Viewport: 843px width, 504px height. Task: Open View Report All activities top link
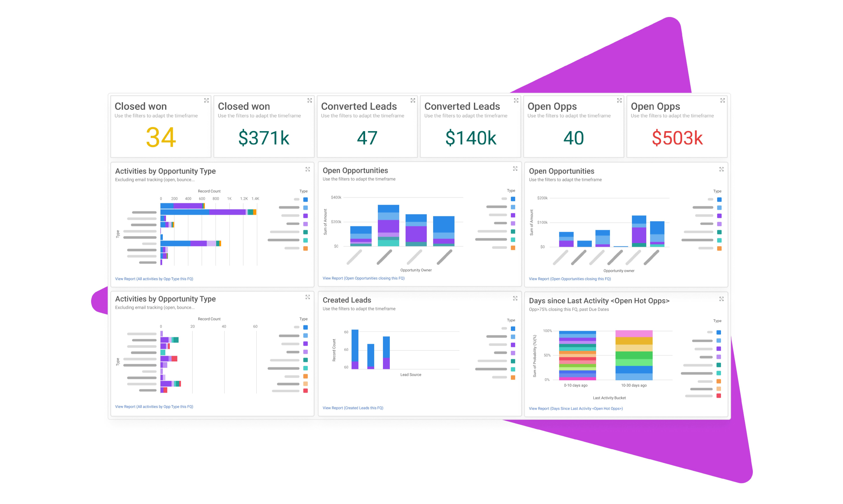coord(154,279)
